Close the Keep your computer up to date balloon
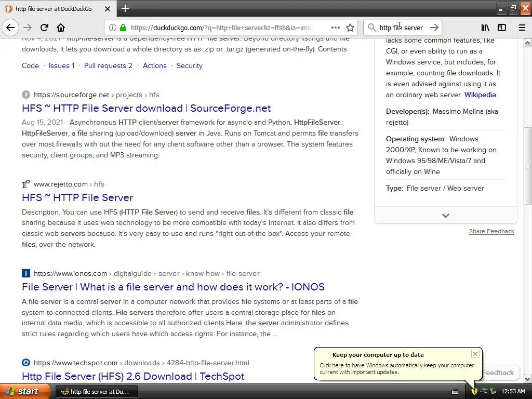Screen dimensions: 532x399 pos(475,354)
